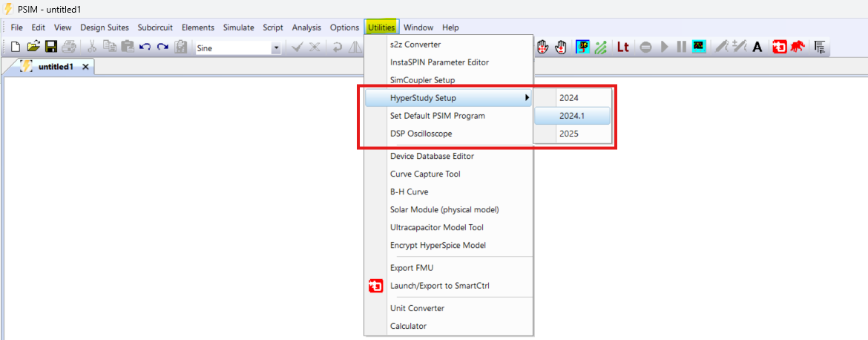Open the Elements menu

(198, 27)
